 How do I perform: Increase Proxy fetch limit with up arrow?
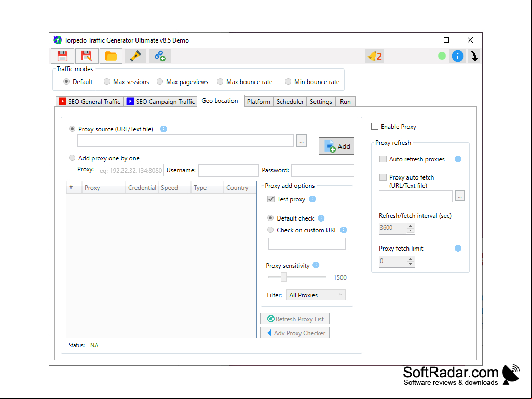(x=411, y=259)
